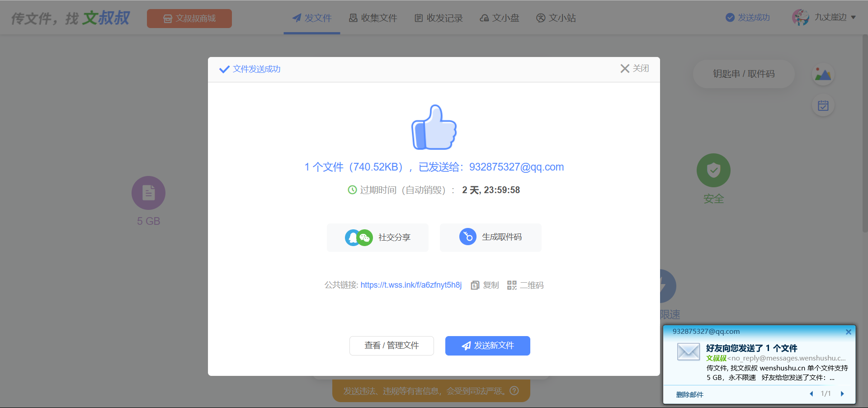This screenshot has height=408, width=868.
Task: Click the expiry countdown 2 天, 23:59:58
Action: (491, 190)
